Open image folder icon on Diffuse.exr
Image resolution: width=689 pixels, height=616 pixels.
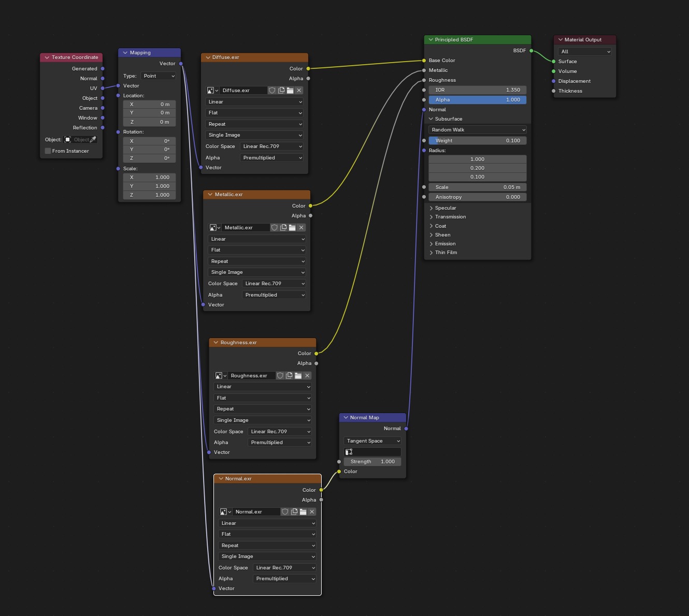[x=290, y=91]
